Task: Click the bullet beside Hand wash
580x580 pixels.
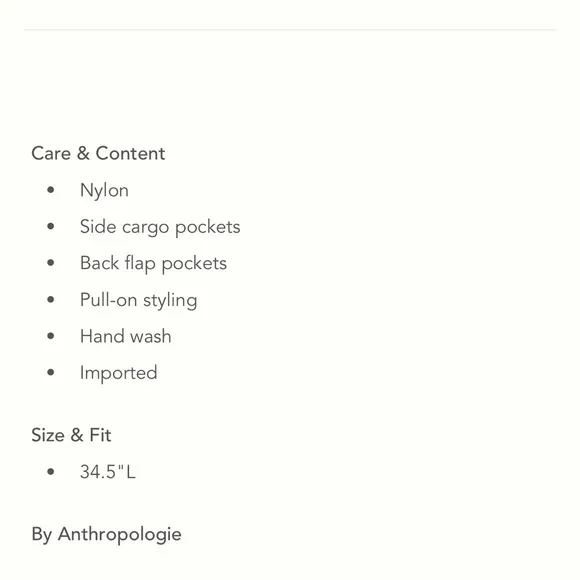Action: 51,336
